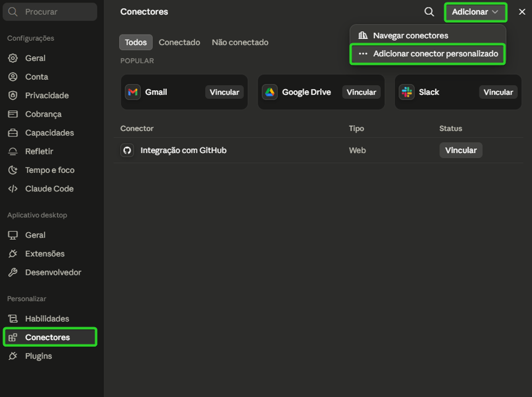The width and height of the screenshot is (532, 397).
Task: Click the Google Drive logo icon
Action: point(270,92)
